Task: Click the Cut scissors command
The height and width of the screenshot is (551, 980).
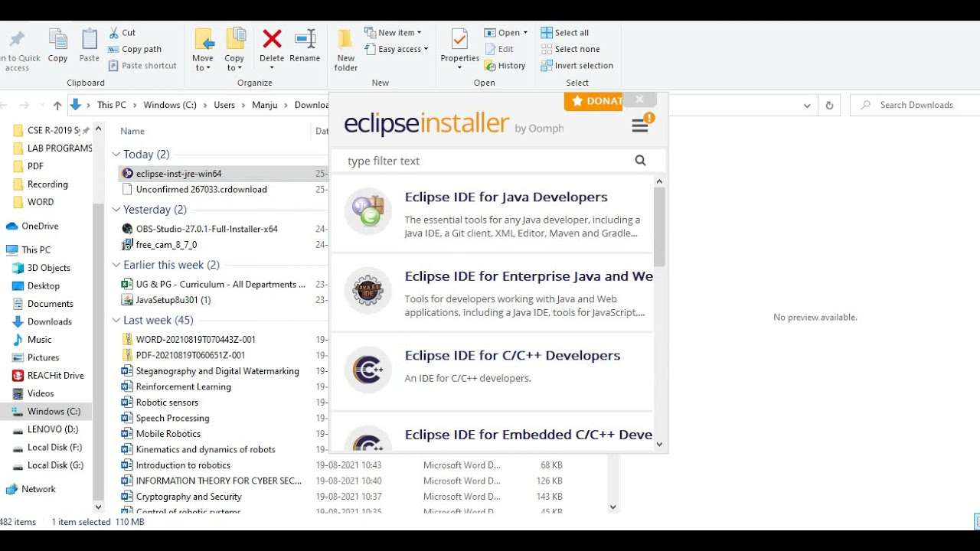Action: 122,32
